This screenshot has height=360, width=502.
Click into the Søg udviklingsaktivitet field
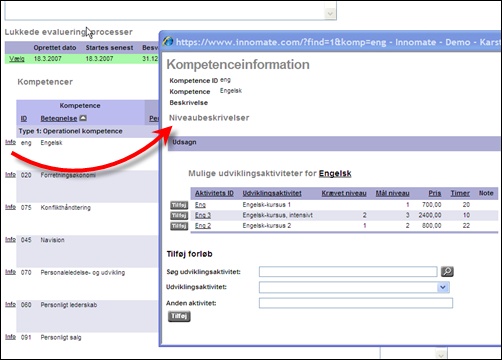pyautogui.click(x=348, y=272)
